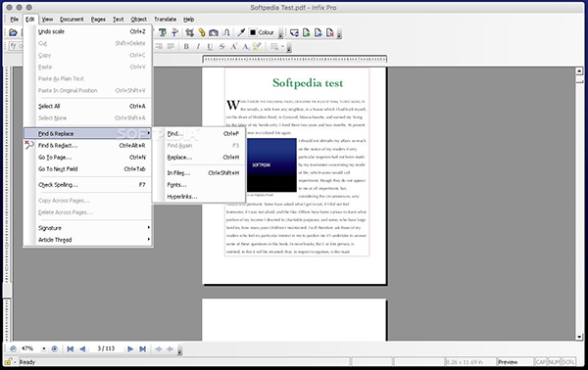Click the text highlighter icon
588x370 pixels.
[257, 46]
